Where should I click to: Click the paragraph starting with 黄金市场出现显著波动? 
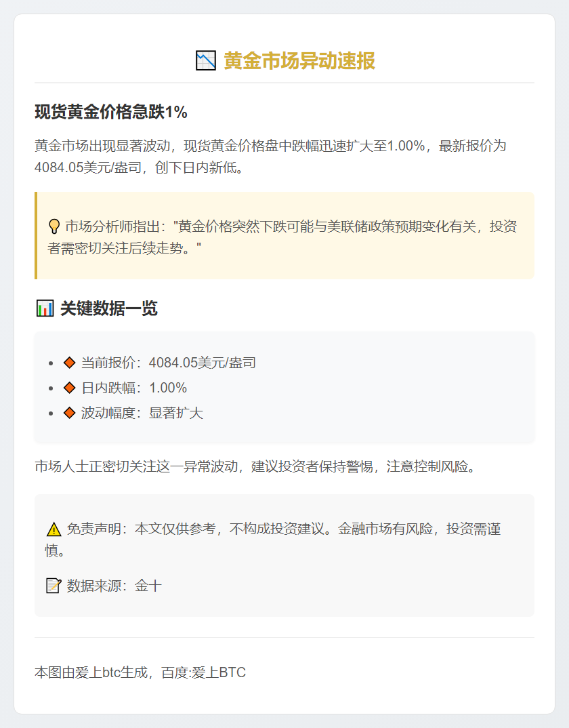coord(271,156)
